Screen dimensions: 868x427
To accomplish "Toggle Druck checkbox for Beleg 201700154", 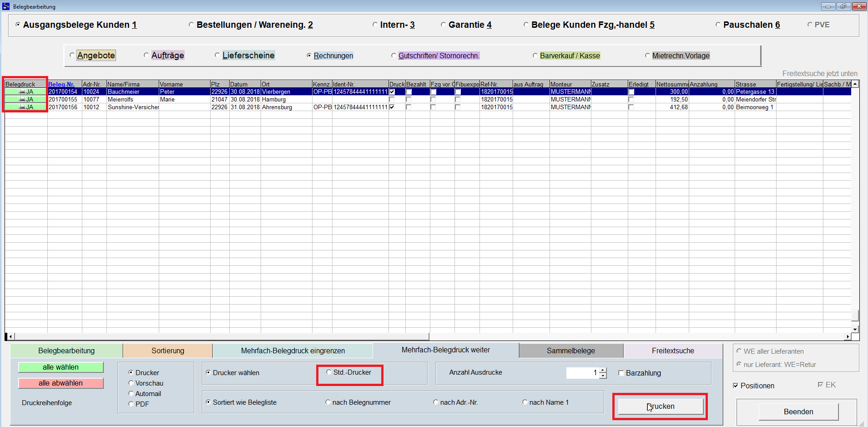I will tap(392, 92).
